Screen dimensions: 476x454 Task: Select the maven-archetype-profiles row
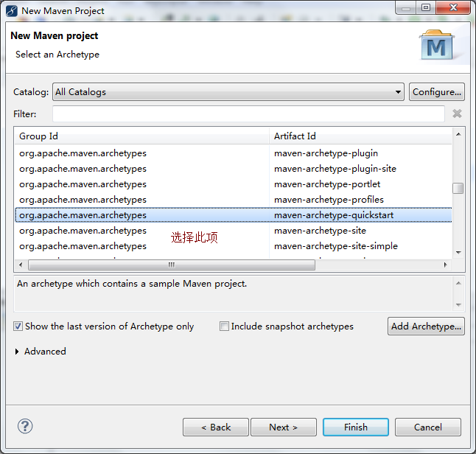234,200
